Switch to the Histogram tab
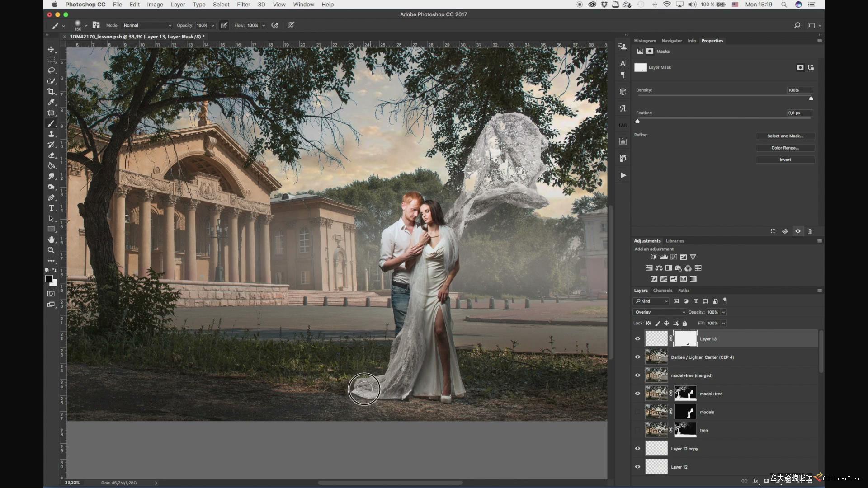This screenshot has height=488, width=868. point(645,41)
